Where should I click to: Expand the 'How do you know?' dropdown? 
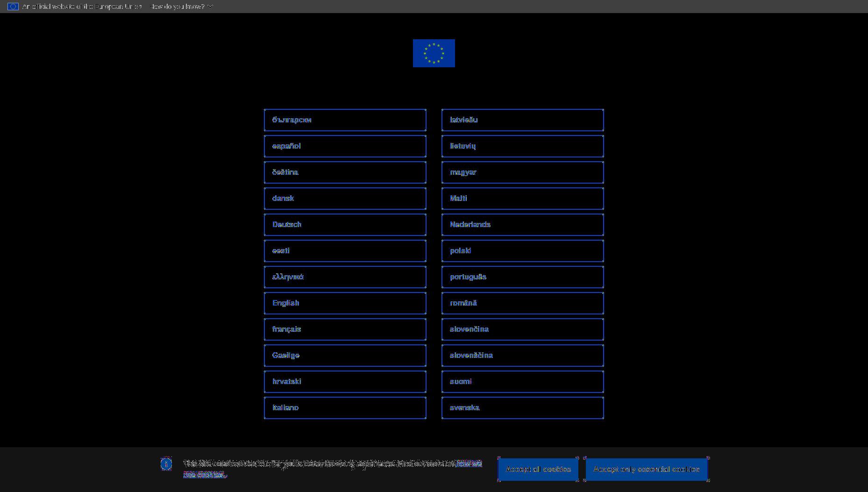coord(181,7)
